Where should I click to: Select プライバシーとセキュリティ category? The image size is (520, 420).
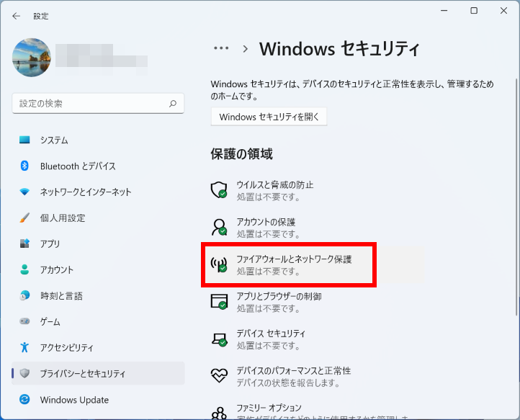(x=98, y=373)
